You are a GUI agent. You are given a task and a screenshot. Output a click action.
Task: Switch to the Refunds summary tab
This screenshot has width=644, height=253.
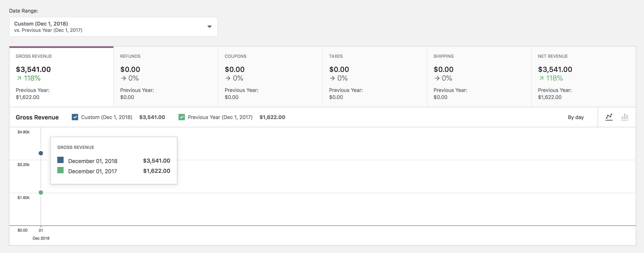point(166,76)
